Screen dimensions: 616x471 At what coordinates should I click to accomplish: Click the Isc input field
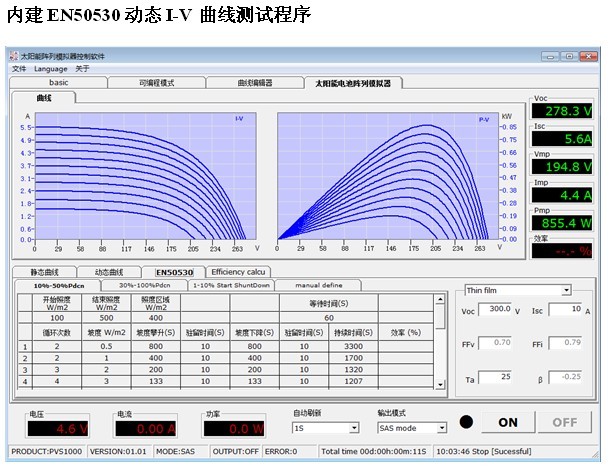[568, 311]
